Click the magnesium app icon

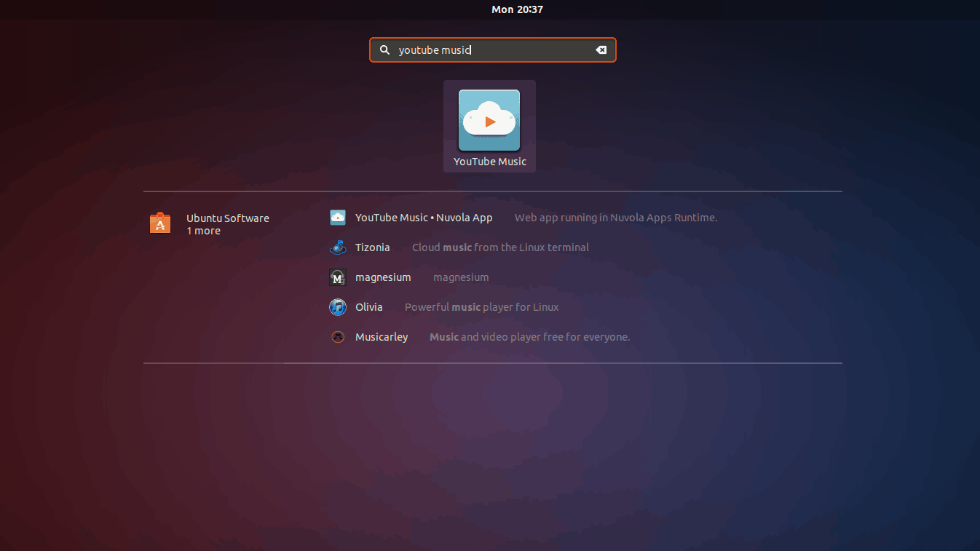tap(337, 277)
